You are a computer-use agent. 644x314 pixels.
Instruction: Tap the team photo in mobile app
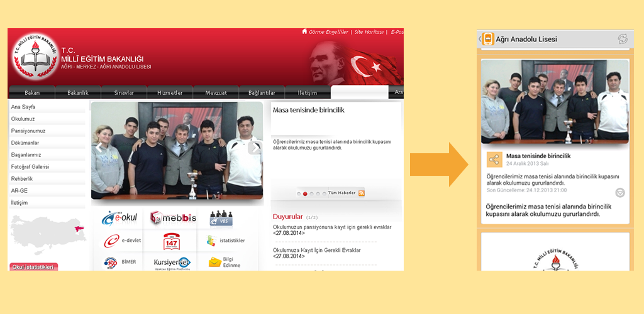555,101
